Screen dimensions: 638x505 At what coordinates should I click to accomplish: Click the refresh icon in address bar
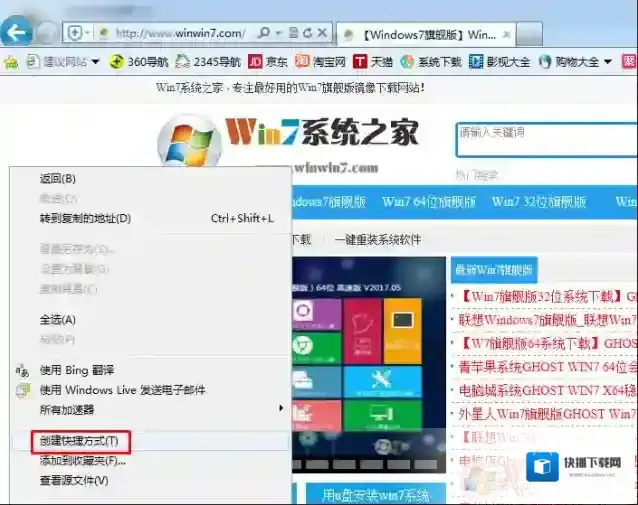tap(306, 34)
